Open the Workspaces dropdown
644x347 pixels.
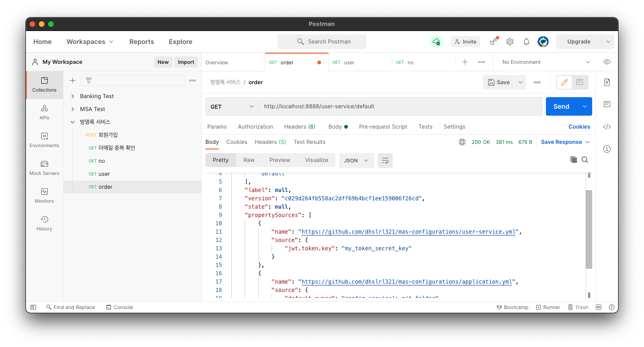point(90,42)
